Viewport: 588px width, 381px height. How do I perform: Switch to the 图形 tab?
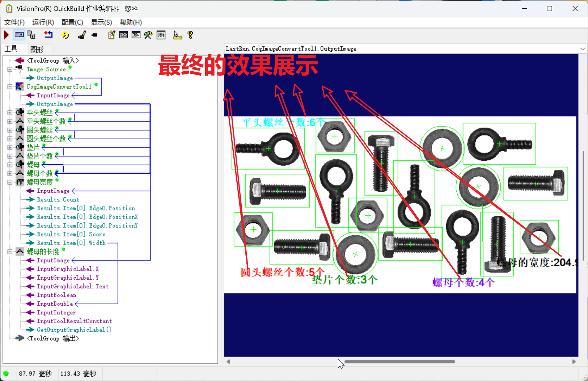(37, 49)
